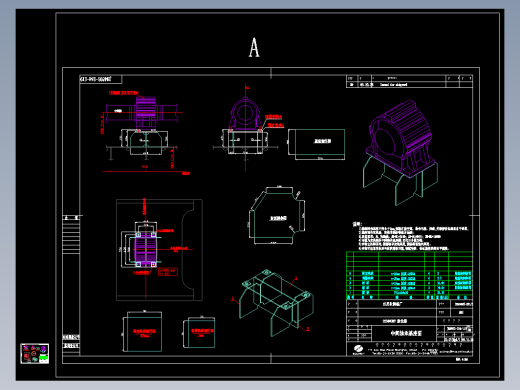Select the teal isometric support bracket view
The height and width of the screenshot is (390, 520).
point(277,303)
